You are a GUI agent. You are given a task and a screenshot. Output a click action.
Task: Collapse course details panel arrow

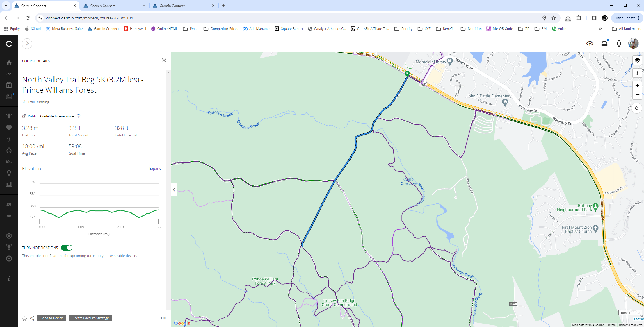click(x=174, y=190)
